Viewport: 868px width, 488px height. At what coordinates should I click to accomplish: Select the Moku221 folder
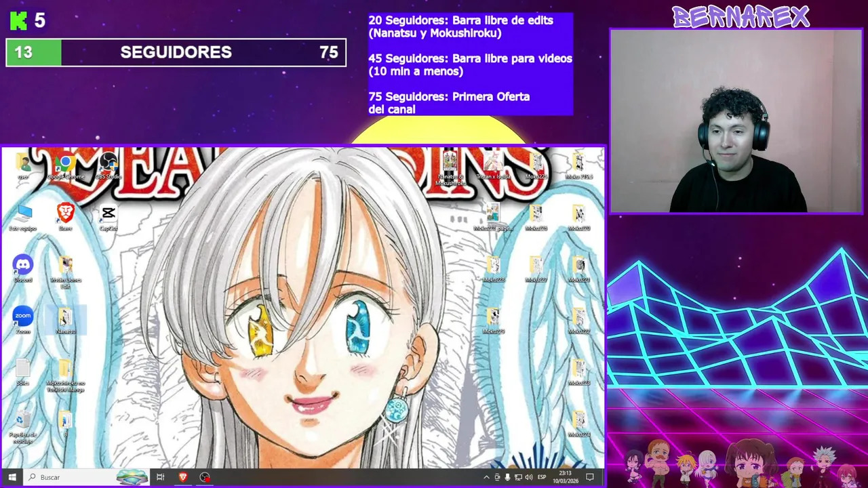click(x=578, y=270)
